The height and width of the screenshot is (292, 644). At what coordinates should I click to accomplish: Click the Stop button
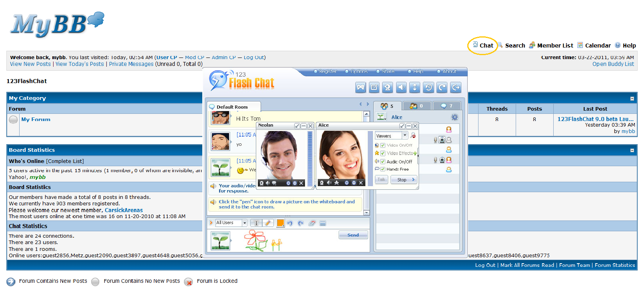point(404,180)
